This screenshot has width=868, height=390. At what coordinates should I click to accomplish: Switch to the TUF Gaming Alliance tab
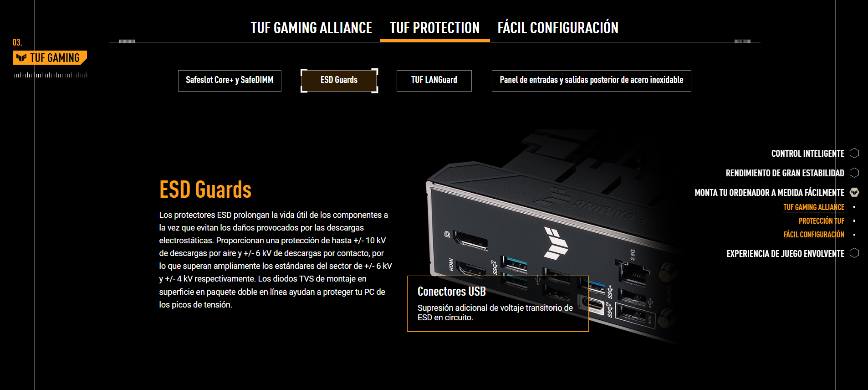click(x=311, y=28)
